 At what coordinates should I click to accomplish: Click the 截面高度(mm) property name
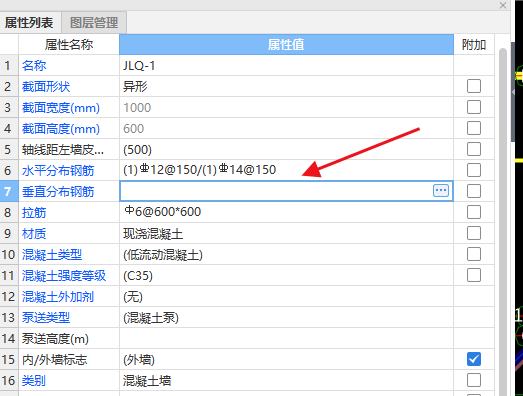[x=61, y=129]
